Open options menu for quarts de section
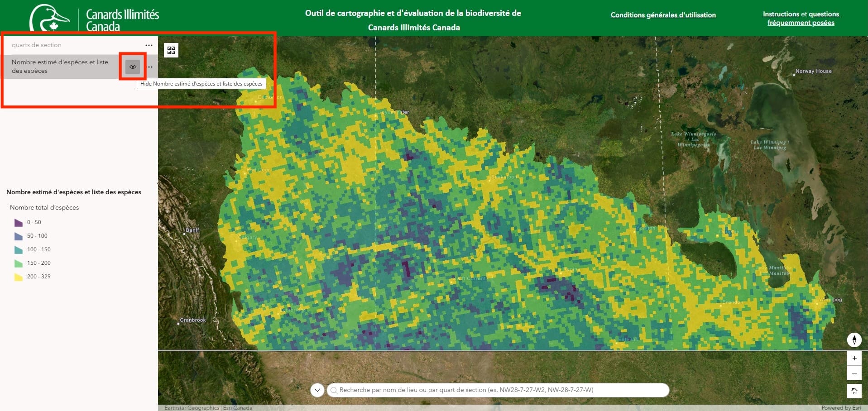868x411 pixels. point(149,45)
